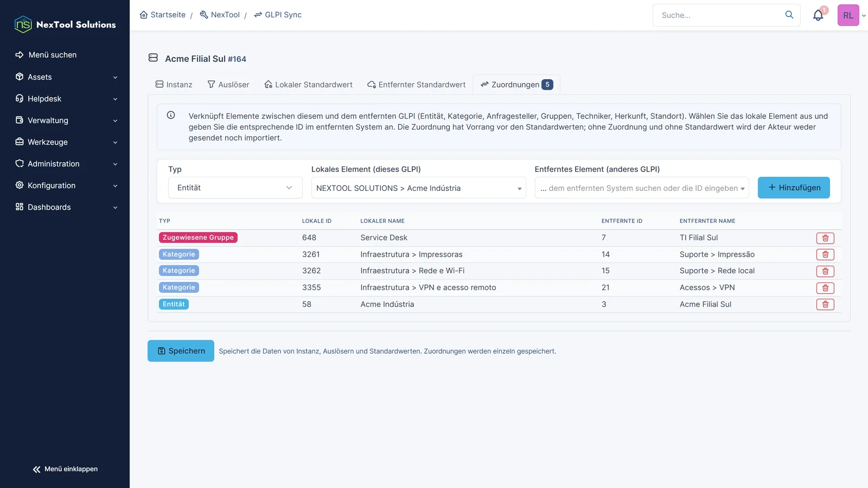Select the Zuordnungen tab
Screen dimensions: 868x488
[x=516, y=85]
